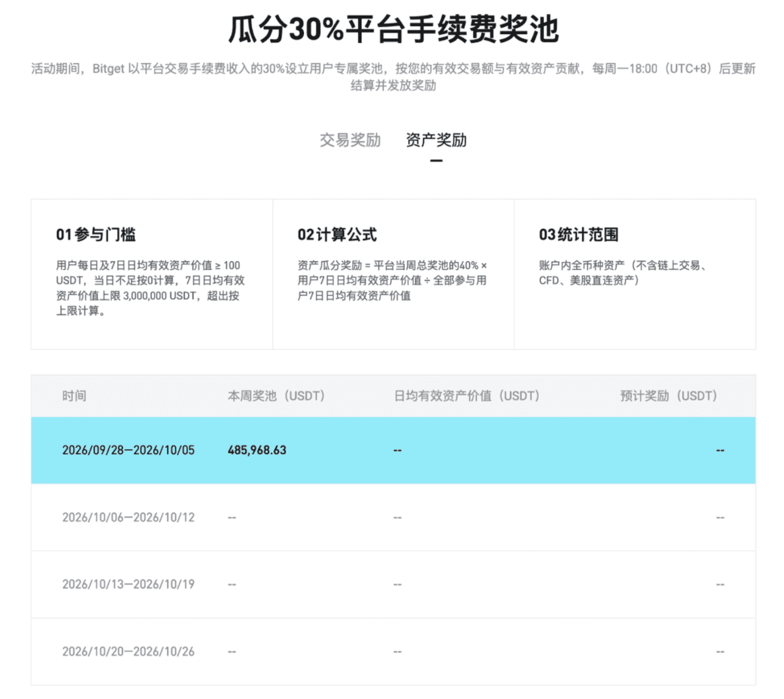The width and height of the screenshot is (784, 699).
Task: Click the 时间 column header
Action: [74, 396]
